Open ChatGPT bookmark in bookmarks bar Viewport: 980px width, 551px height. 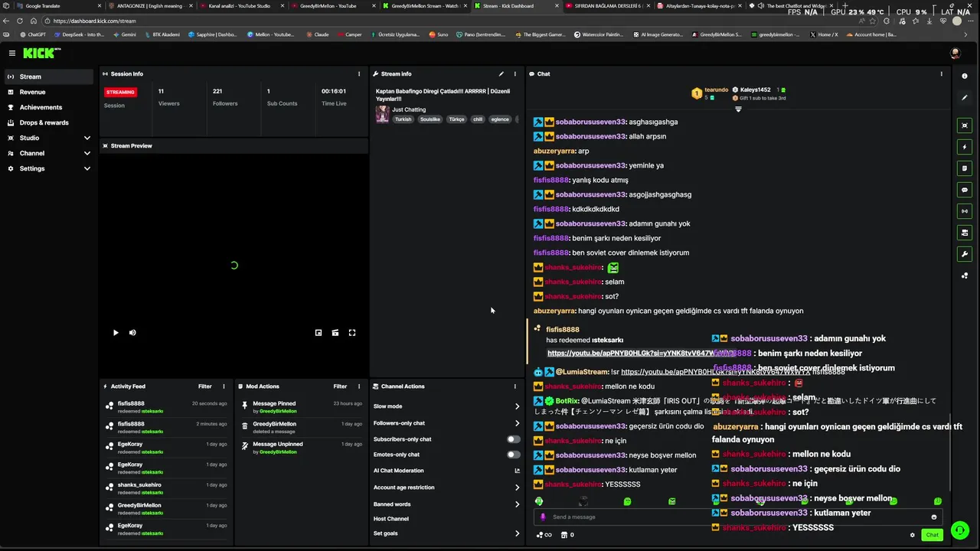click(33, 34)
